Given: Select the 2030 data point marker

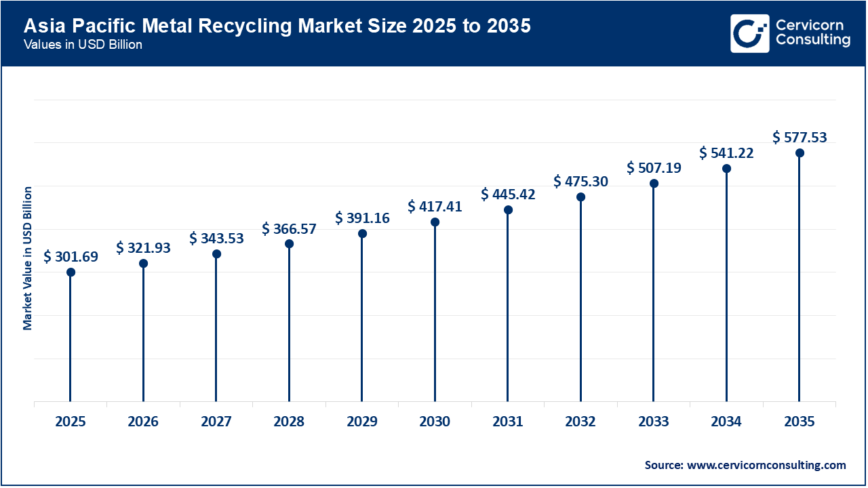Looking at the screenshot, I should point(435,222).
